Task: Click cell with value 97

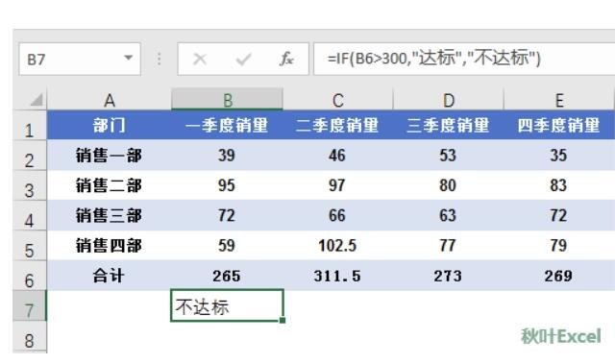Action: click(x=337, y=185)
